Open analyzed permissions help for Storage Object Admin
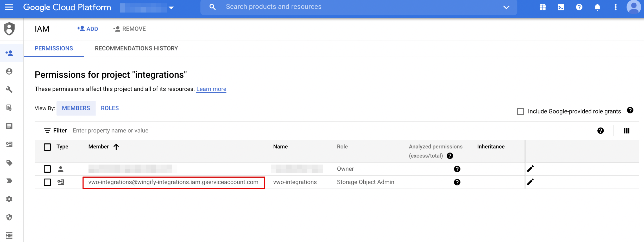Image resolution: width=644 pixels, height=242 pixels. 457,182
